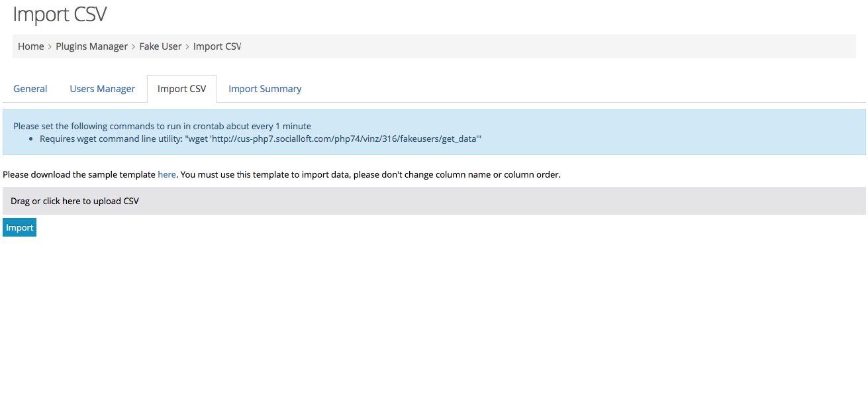Image resolution: width=868 pixels, height=393 pixels.
Task: Go to Home in the breadcrumb
Action: [30, 46]
